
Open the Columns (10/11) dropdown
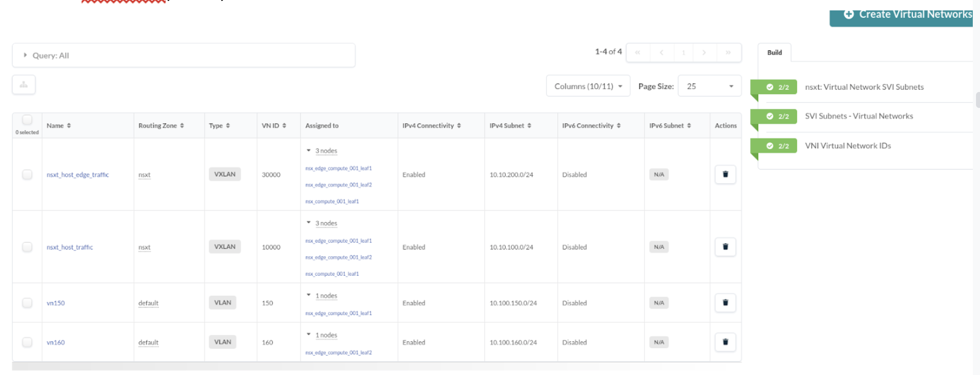click(x=588, y=86)
